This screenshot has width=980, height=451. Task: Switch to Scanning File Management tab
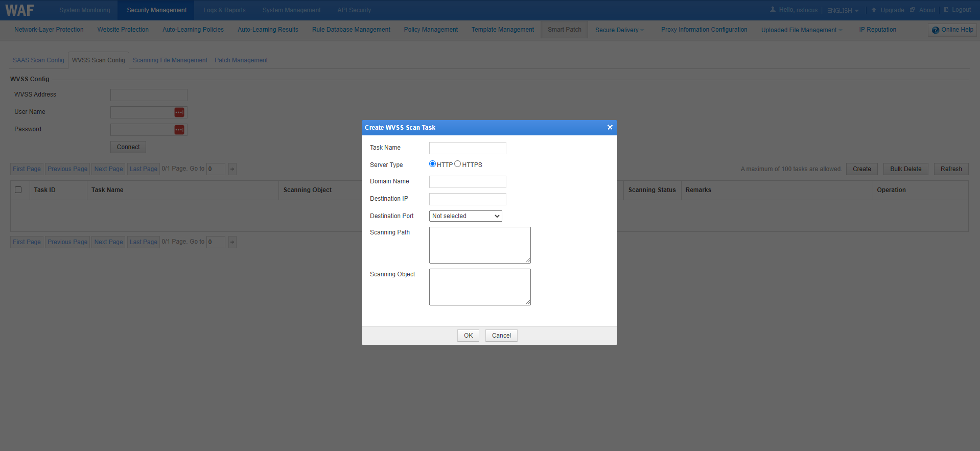pyautogui.click(x=170, y=60)
